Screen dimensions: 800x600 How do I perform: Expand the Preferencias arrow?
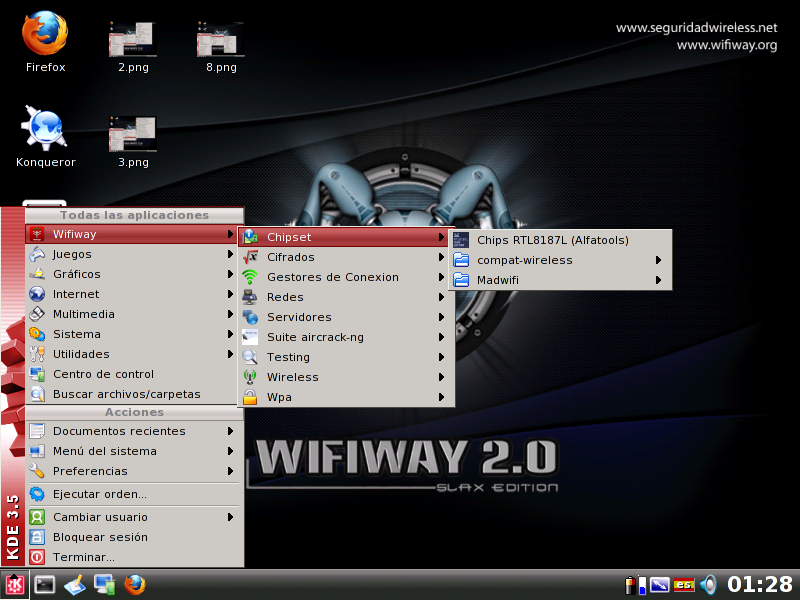230,471
